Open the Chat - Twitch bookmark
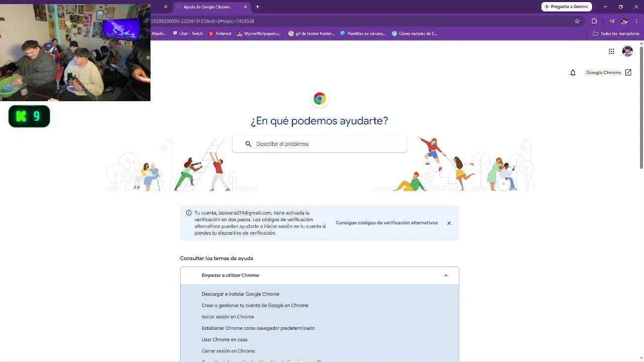Viewport: 644px width, 362px height. click(x=188, y=34)
